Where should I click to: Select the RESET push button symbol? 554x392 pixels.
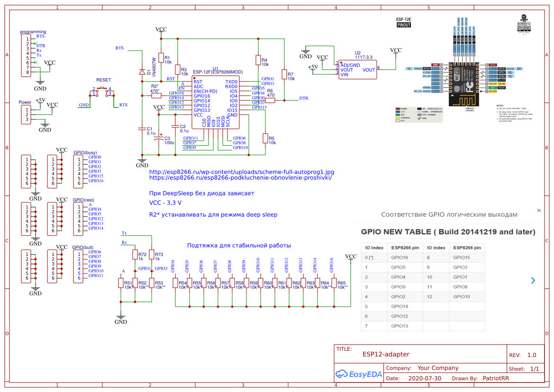(x=102, y=91)
